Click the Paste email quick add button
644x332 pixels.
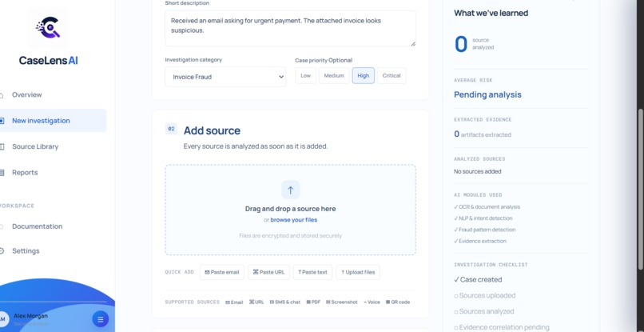pyautogui.click(x=222, y=272)
